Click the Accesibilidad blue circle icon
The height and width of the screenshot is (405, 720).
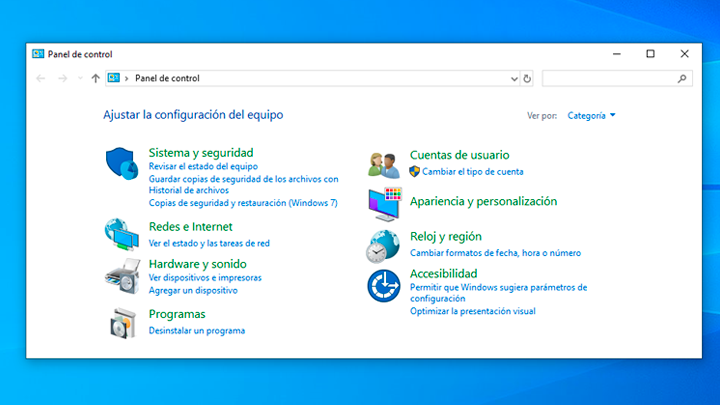pos(384,287)
